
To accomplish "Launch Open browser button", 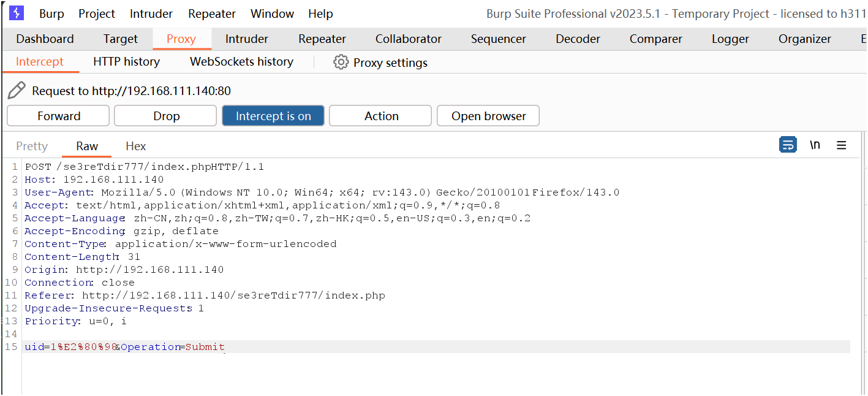I will coord(488,116).
